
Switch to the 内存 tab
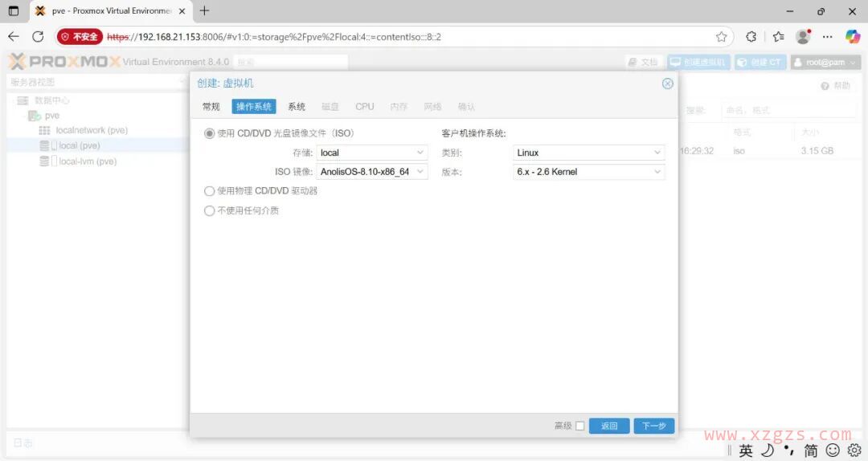[399, 106]
